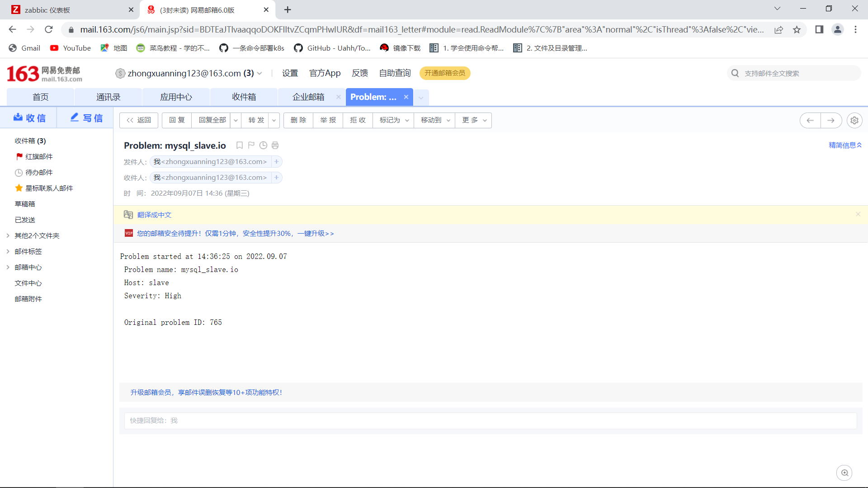Collapse header via 精简信息 toggle
The height and width of the screenshot is (488, 868).
point(845,145)
